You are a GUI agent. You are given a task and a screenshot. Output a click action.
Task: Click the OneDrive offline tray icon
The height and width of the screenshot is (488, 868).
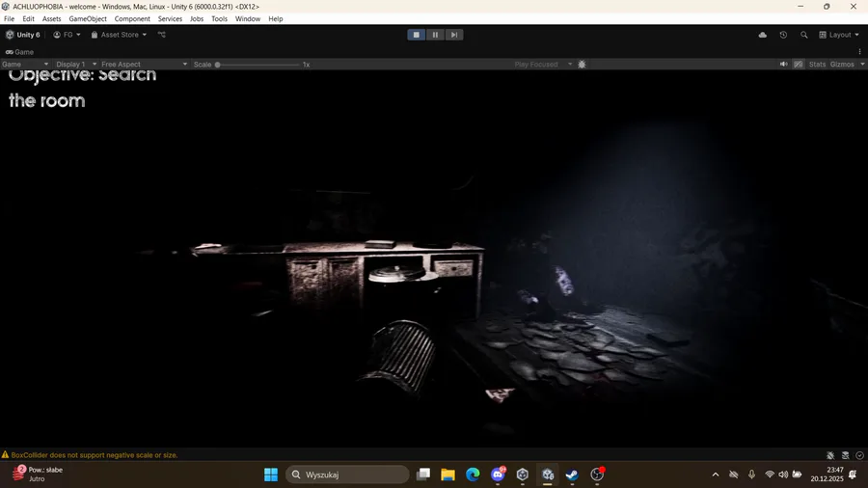pos(734,474)
